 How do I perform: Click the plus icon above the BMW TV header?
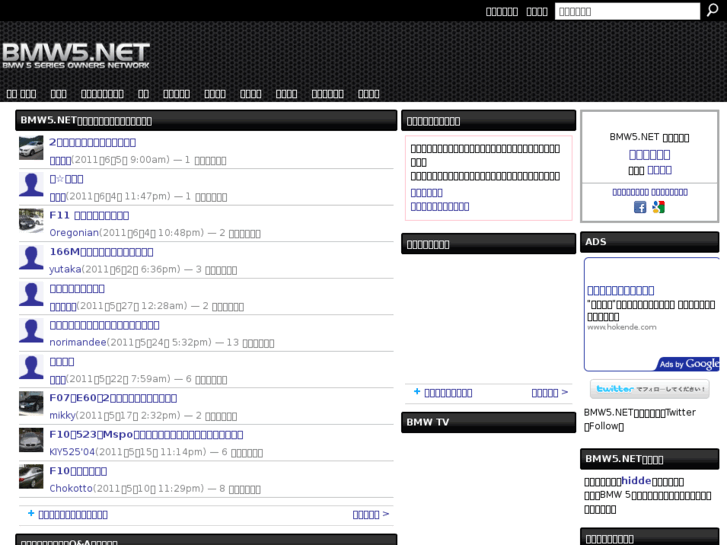[x=417, y=392]
